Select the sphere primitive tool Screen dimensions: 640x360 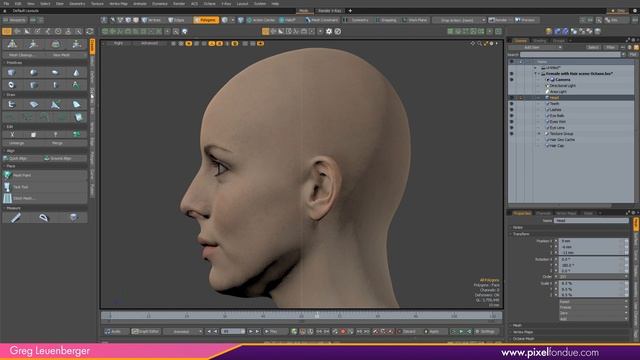pos(33,73)
